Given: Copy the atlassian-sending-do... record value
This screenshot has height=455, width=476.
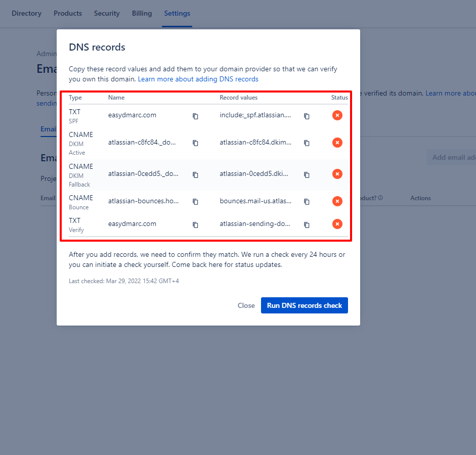Looking at the screenshot, I should [307, 225].
